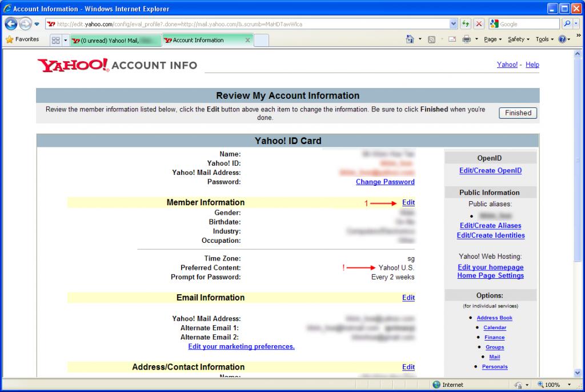This screenshot has height=392, width=585.
Task: Open the Safety dropdown menu
Action: click(519, 39)
